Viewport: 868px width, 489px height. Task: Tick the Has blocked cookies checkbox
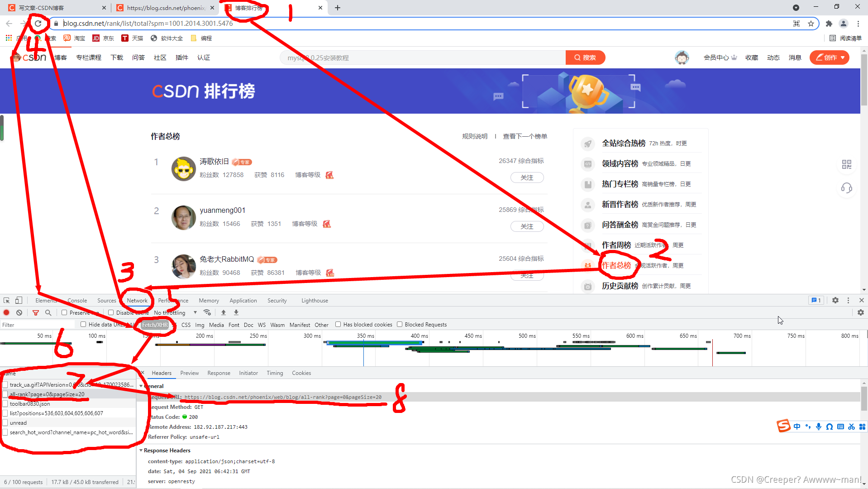pos(338,324)
